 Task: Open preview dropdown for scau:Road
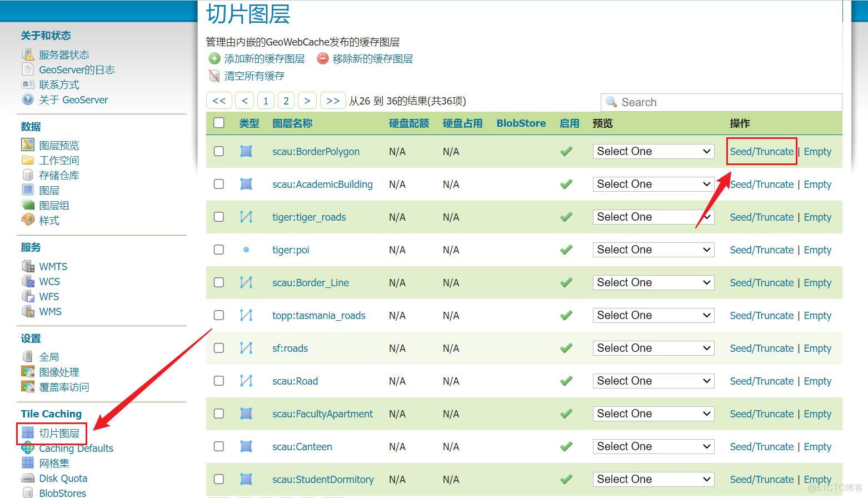654,381
